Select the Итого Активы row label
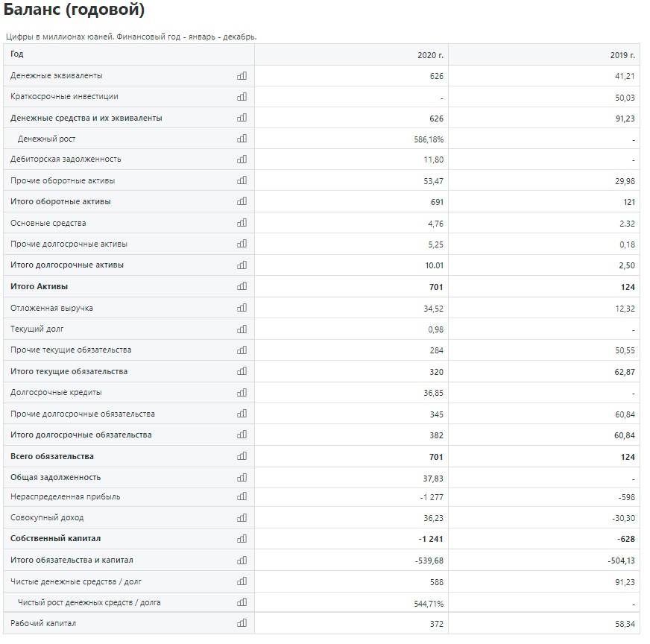 tap(39, 286)
